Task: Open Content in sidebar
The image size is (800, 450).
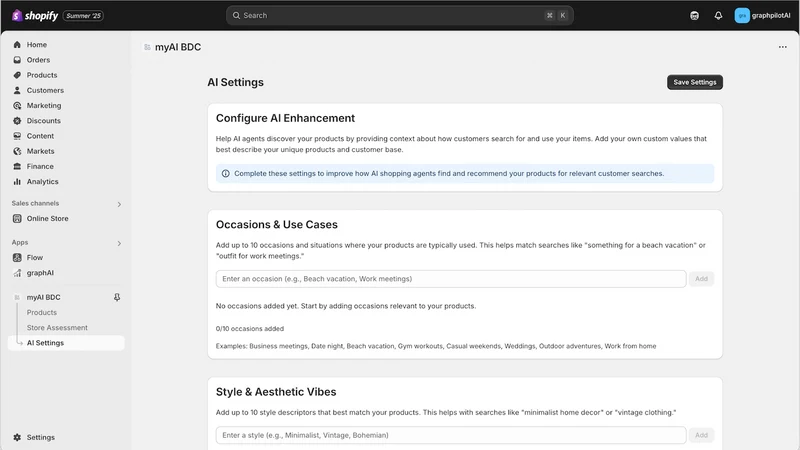Action: pyautogui.click(x=40, y=136)
